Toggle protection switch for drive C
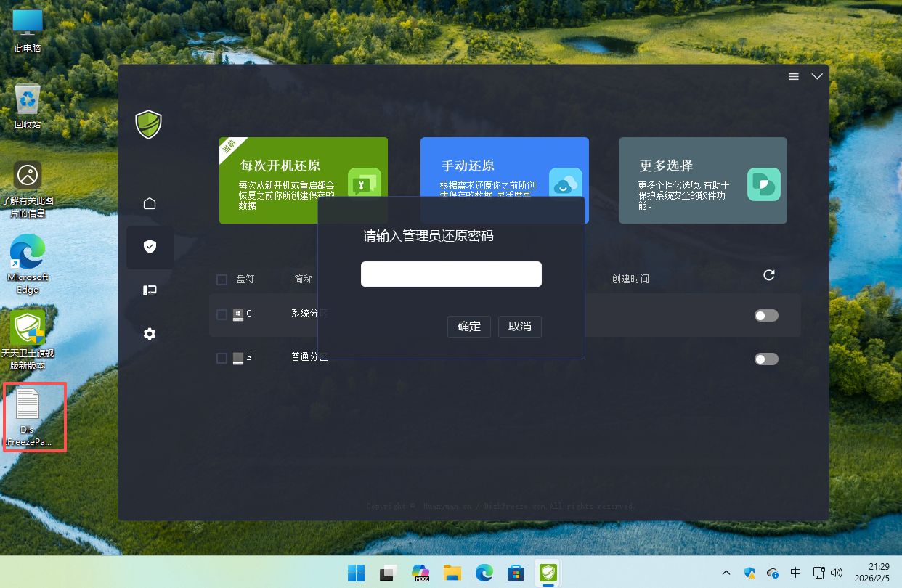 click(x=766, y=315)
